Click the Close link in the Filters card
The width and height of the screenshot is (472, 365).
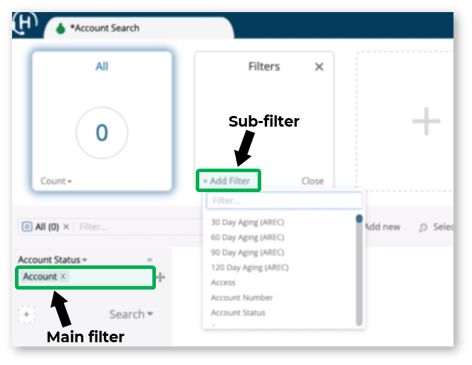[x=312, y=181]
